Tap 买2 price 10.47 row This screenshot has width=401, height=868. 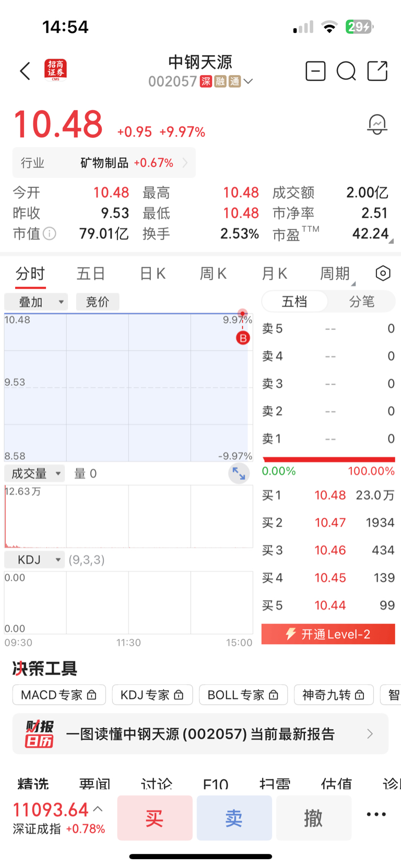(x=328, y=522)
